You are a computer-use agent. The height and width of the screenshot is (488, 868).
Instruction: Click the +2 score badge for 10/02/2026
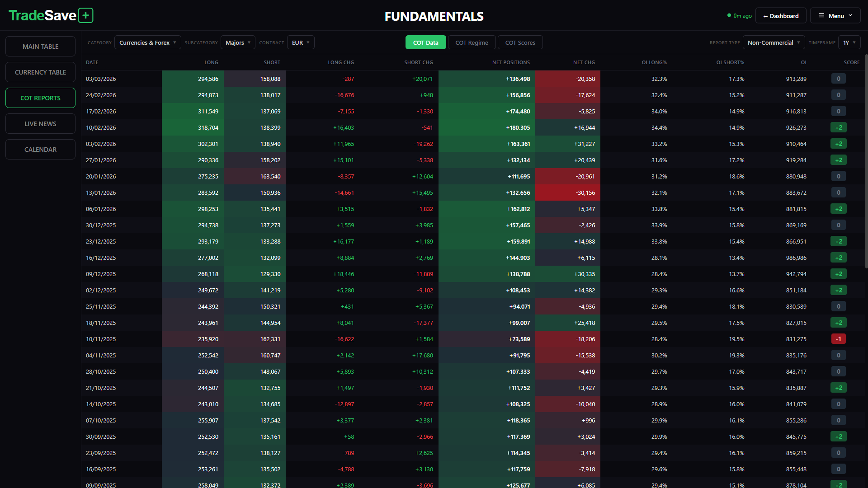click(838, 128)
